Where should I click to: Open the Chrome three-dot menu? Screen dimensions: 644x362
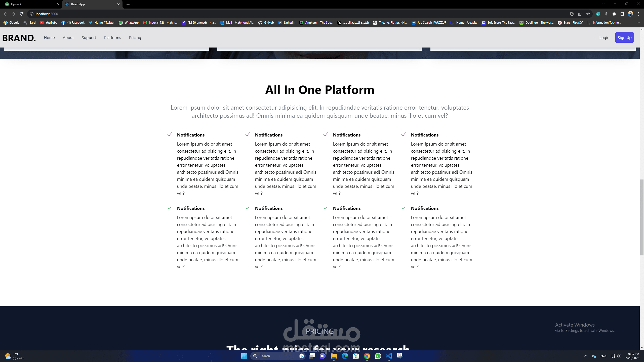638,14
